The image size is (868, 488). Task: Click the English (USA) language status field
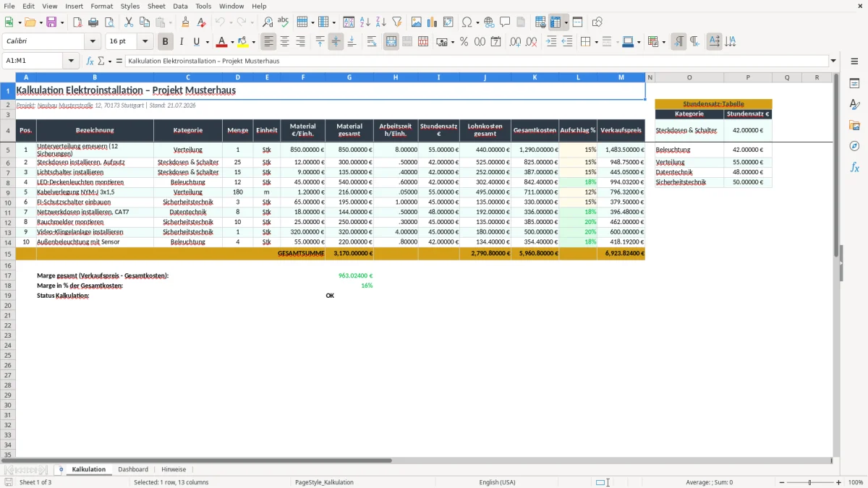497,482
